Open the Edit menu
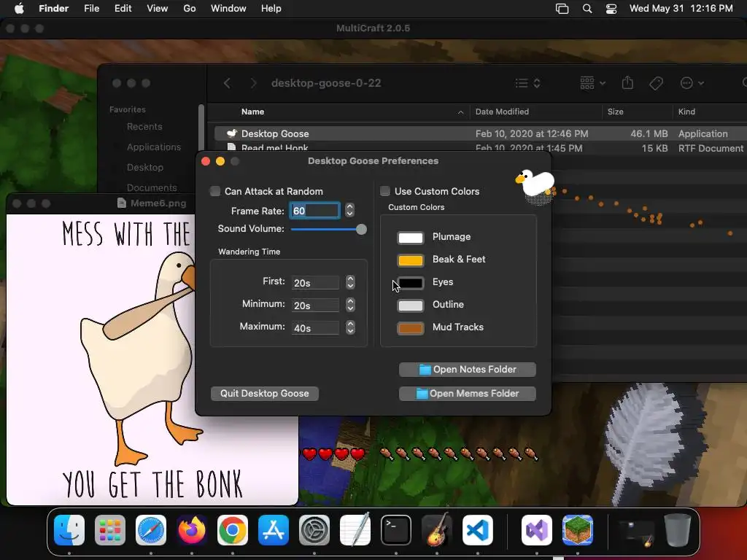This screenshot has height=560, width=747. pyautogui.click(x=123, y=9)
